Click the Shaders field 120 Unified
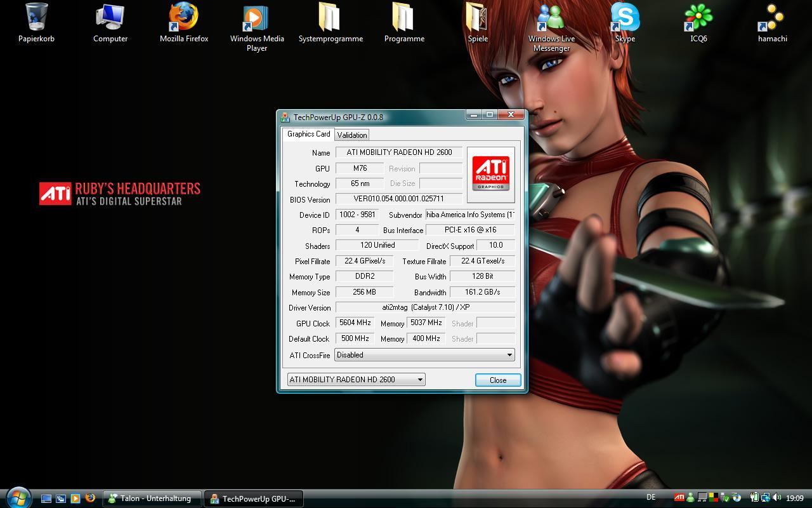812x508 pixels. coord(377,245)
